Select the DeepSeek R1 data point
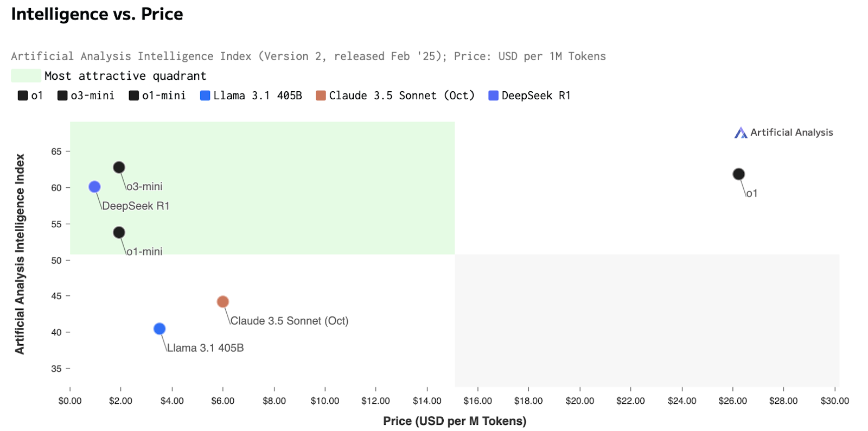Screen dimensions: 868x431 (94, 187)
